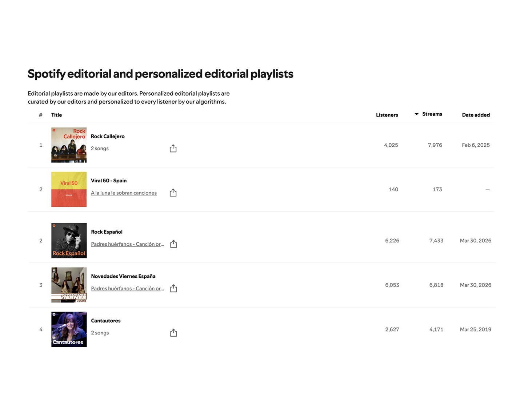Toggle the Streams sort arrow
This screenshot has height=416, width=532.
[x=416, y=114]
